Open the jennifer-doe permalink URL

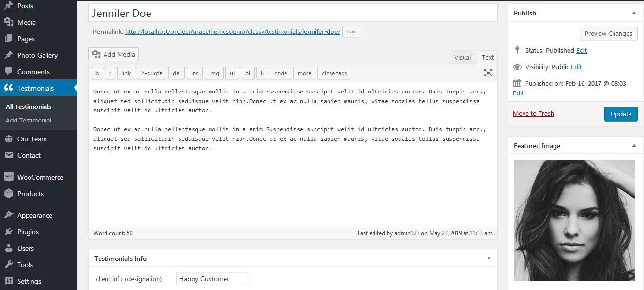[233, 31]
